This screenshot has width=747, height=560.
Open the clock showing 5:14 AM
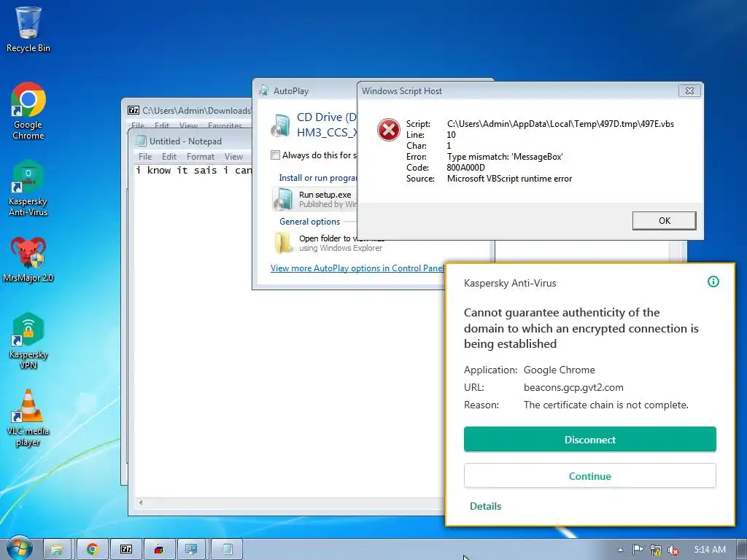pos(710,550)
